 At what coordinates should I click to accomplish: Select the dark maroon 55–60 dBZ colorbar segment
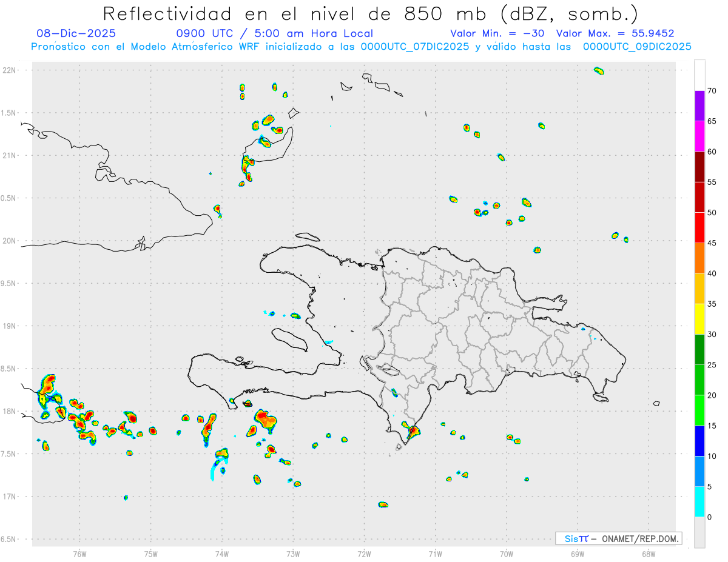[699, 166]
